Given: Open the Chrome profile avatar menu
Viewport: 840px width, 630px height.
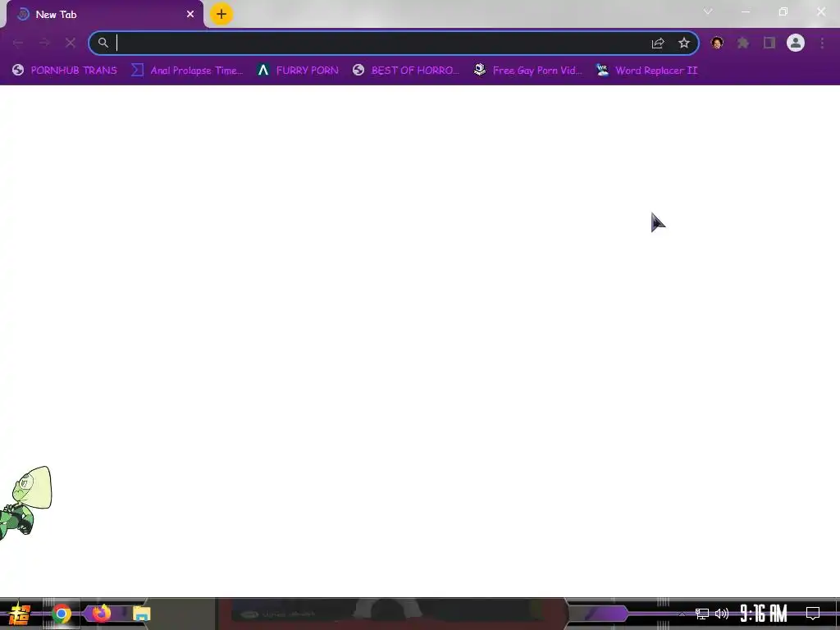Looking at the screenshot, I should pyautogui.click(x=796, y=43).
